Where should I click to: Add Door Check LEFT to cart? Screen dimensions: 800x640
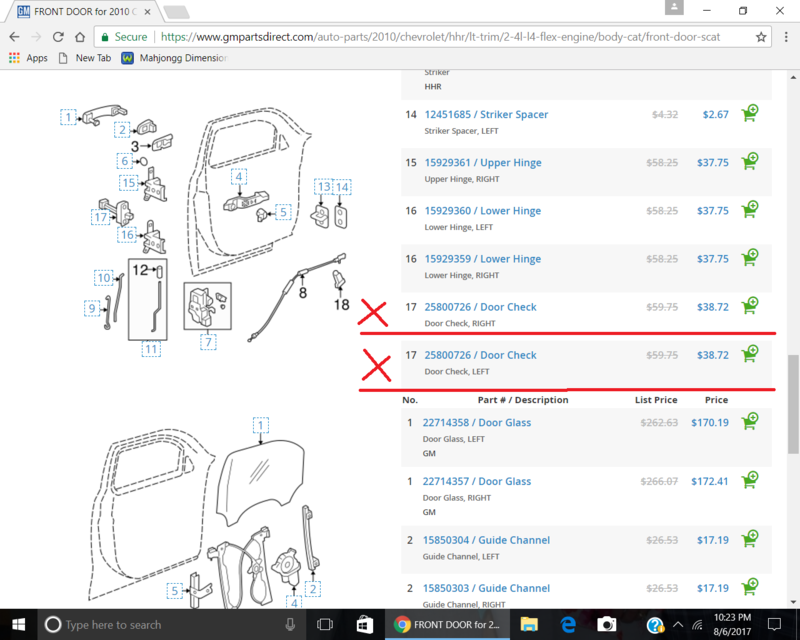[750, 354]
